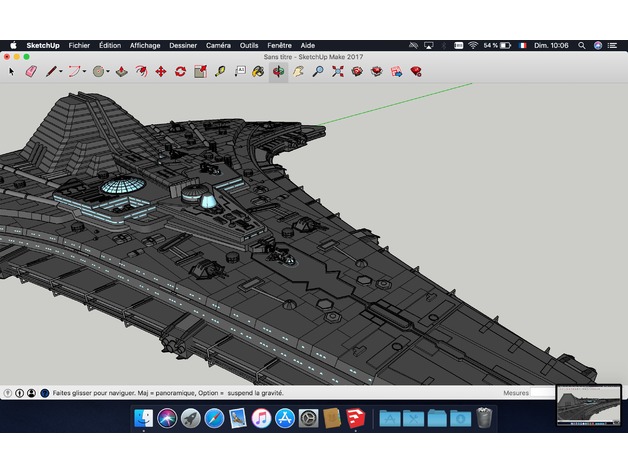Open iTunes from the Dock
628x472 pixels.
pos(261,418)
